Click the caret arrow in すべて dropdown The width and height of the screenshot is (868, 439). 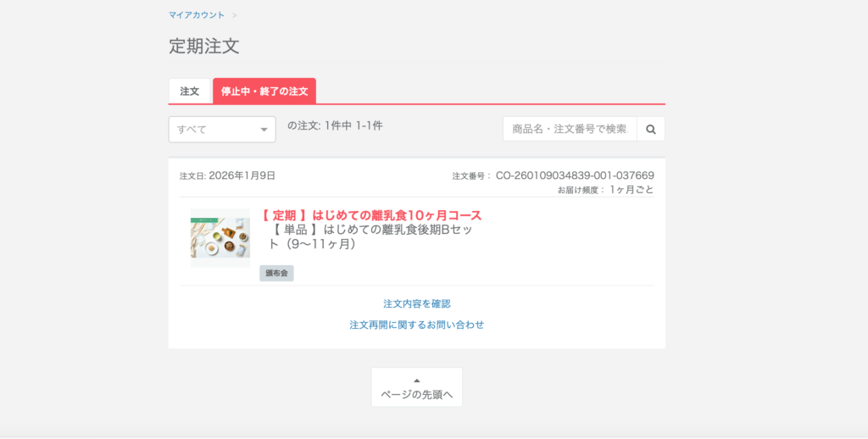(x=264, y=131)
